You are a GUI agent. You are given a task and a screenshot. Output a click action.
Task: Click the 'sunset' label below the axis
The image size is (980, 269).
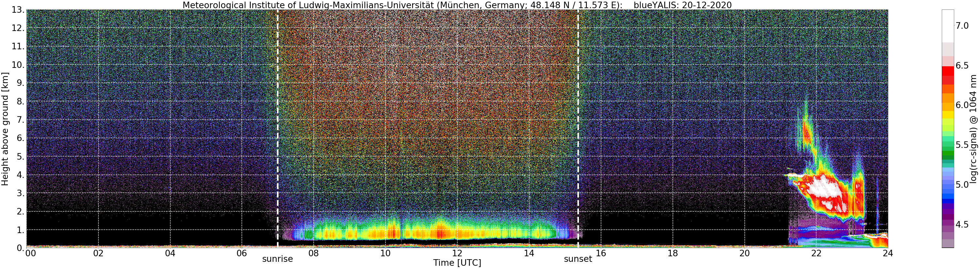pyautogui.click(x=578, y=259)
